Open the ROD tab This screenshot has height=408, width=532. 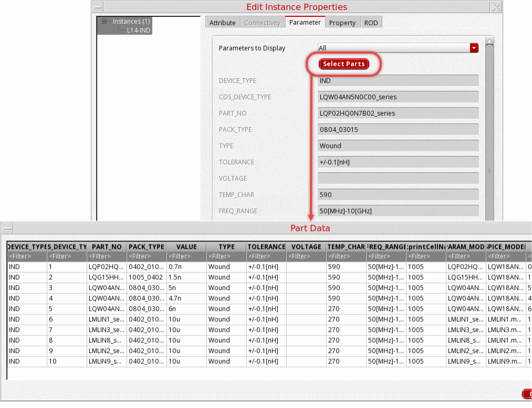point(371,23)
